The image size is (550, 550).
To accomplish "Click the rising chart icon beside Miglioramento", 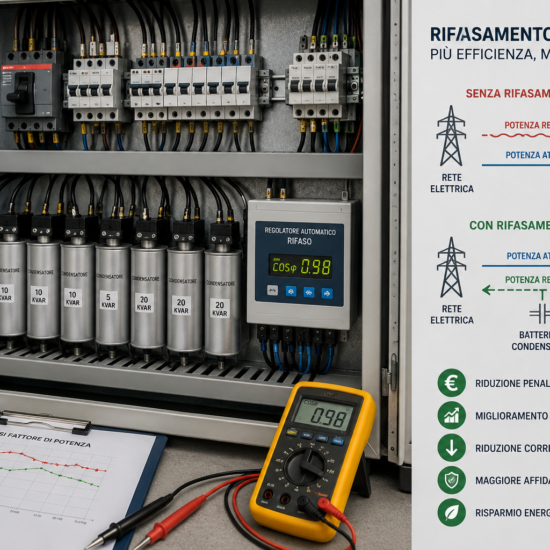I will (x=451, y=415).
